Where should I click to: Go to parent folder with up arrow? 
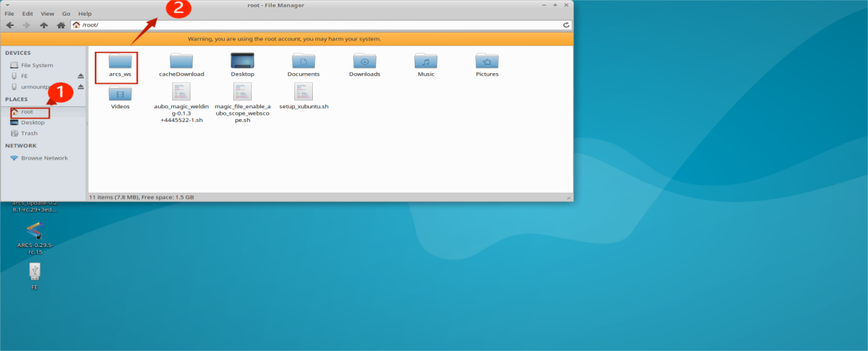44,25
